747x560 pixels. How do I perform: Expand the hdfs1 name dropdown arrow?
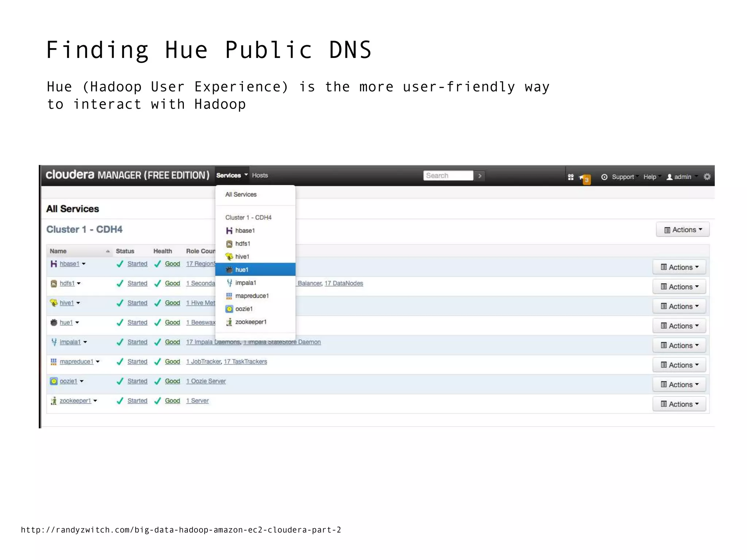pyautogui.click(x=79, y=284)
